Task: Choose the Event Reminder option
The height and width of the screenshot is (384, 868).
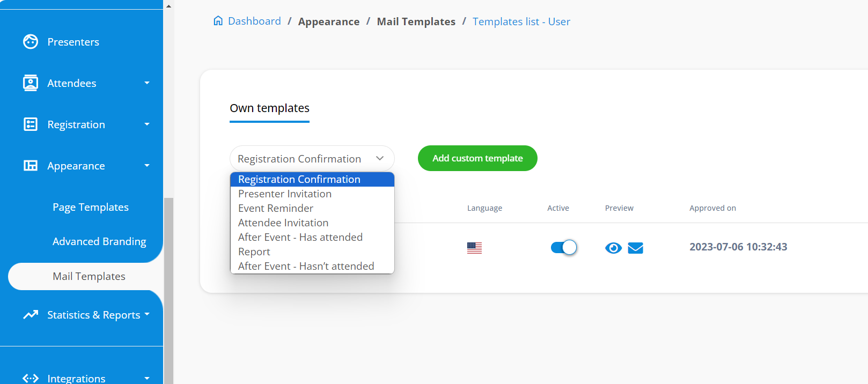Action: [276, 209]
